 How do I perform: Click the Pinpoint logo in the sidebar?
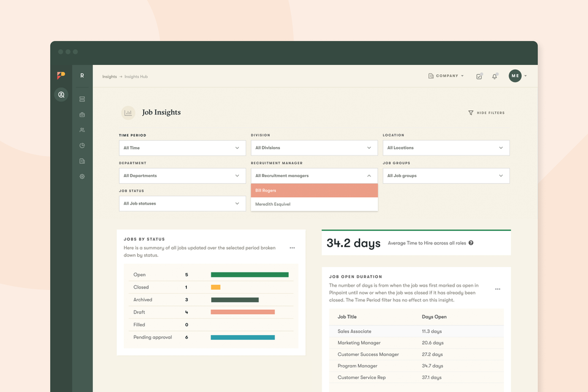61,76
